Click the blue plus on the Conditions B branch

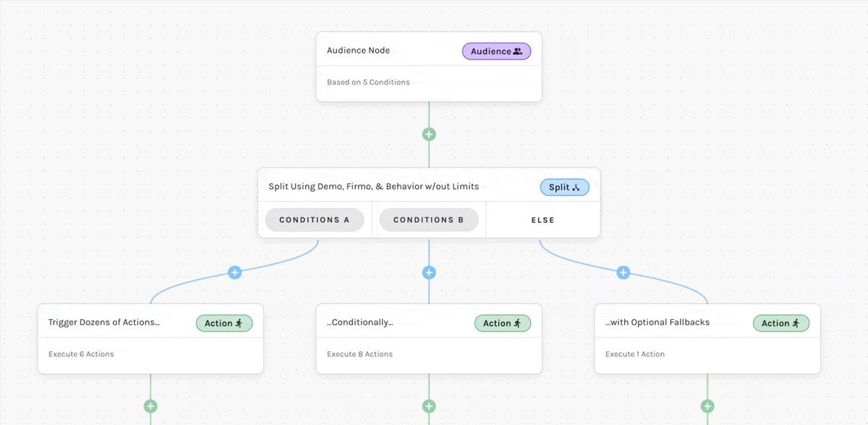click(429, 272)
